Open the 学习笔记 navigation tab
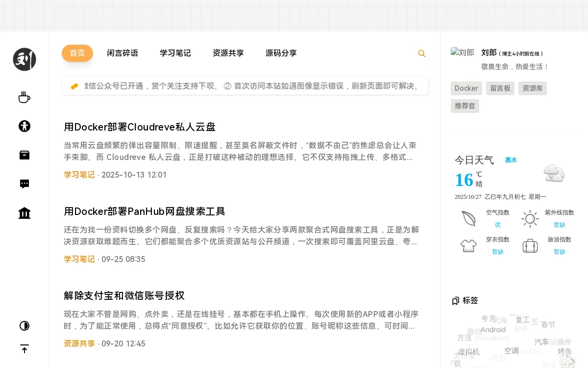 [175, 53]
